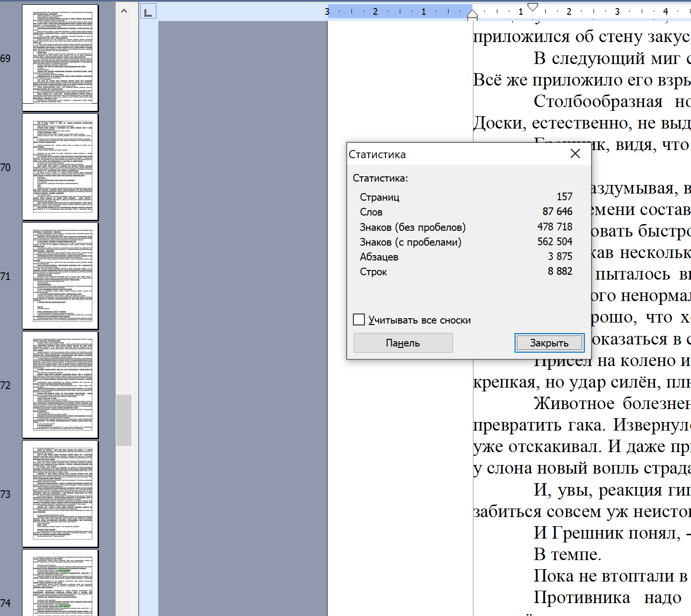Select the page 70 thumbnail

(60, 167)
